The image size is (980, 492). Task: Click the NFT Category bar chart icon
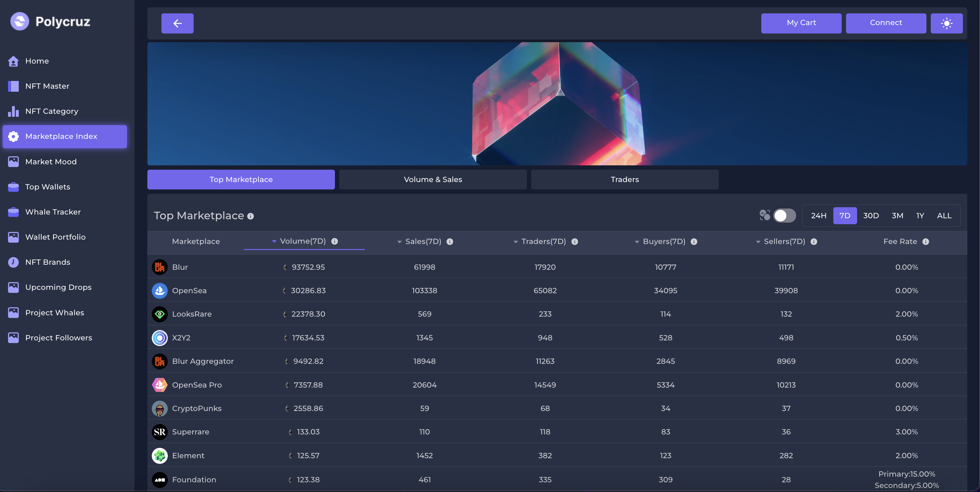click(13, 111)
